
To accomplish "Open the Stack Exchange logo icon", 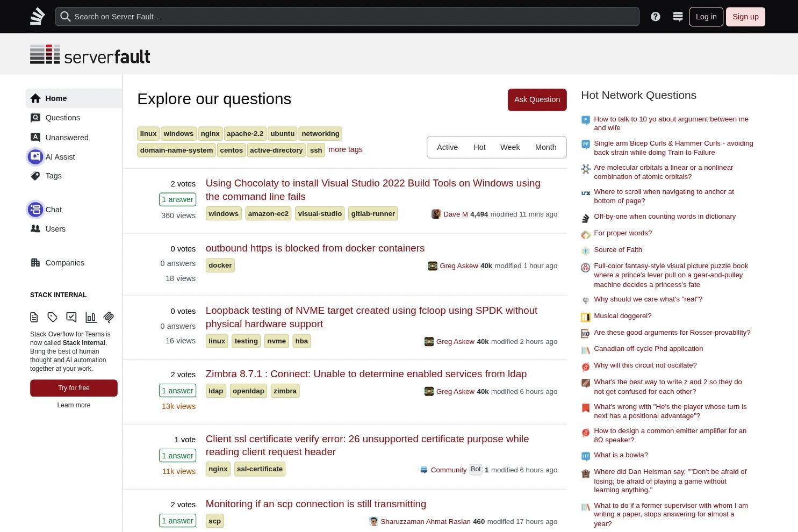I will click(x=37, y=17).
